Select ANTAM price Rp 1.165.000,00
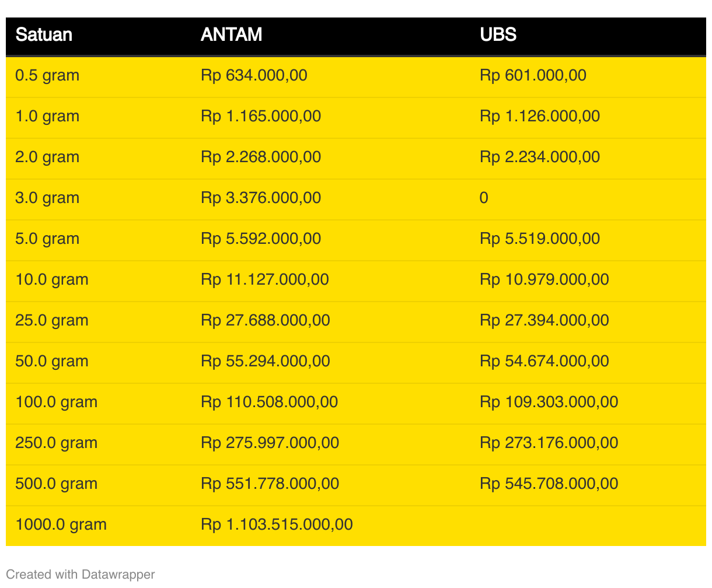Image resolution: width=712 pixels, height=588 pixels. [261, 117]
